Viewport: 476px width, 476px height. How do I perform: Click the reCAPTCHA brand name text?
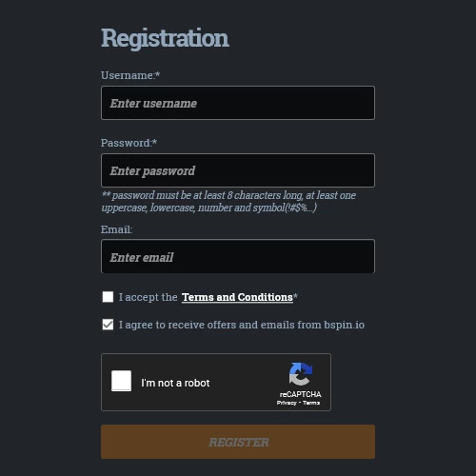click(x=300, y=394)
